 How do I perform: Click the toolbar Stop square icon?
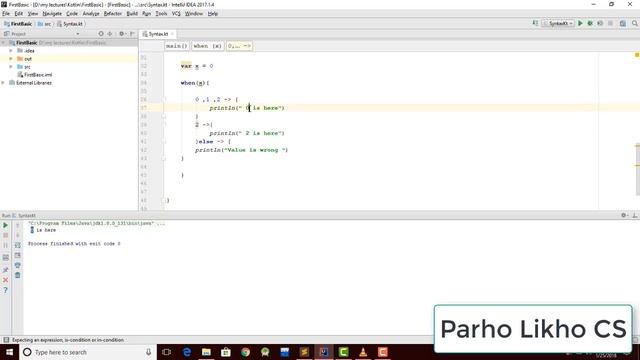[610, 24]
